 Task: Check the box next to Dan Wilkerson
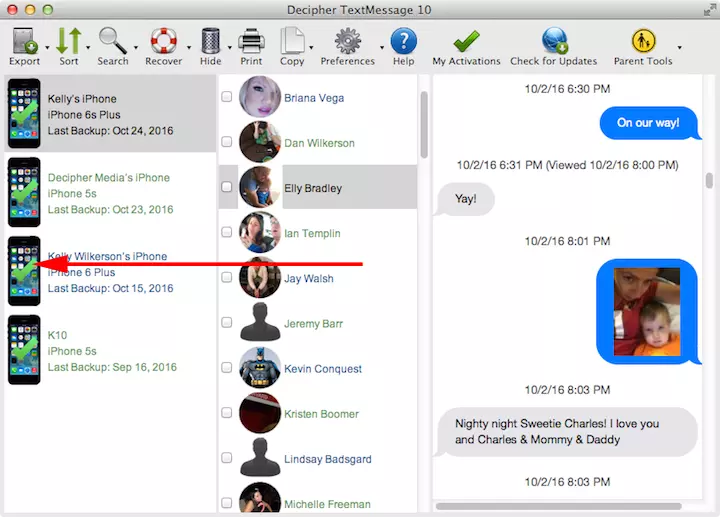coord(227,142)
